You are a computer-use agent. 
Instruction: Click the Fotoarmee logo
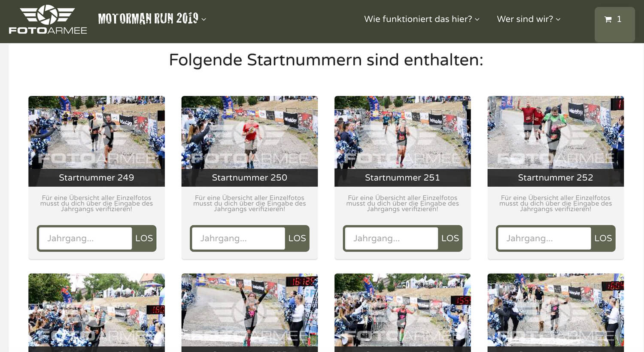pyautogui.click(x=48, y=19)
